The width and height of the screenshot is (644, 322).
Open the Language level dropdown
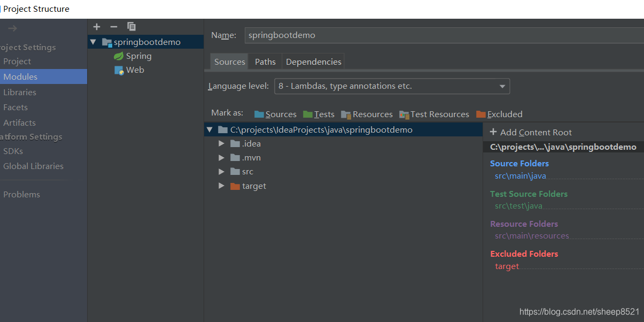coord(392,86)
